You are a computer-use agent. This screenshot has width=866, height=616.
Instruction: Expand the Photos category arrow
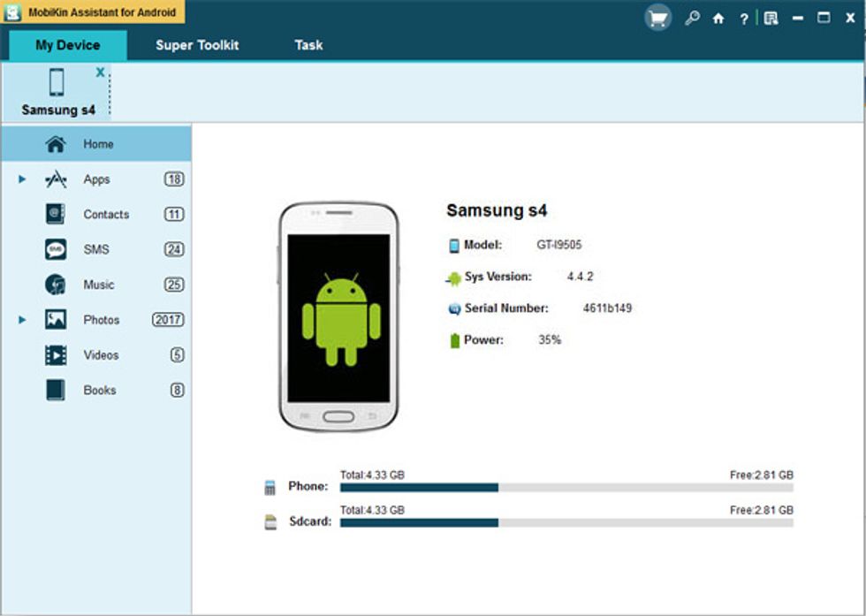point(22,320)
